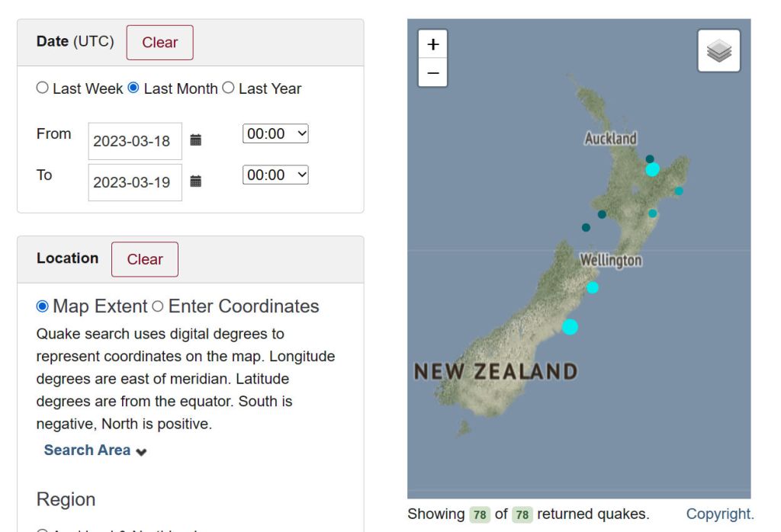Open the Copyright link

coord(719,514)
